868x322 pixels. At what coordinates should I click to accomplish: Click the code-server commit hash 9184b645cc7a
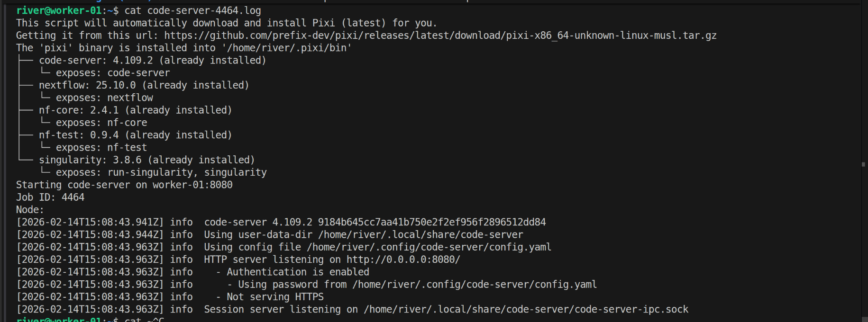pyautogui.click(x=431, y=222)
